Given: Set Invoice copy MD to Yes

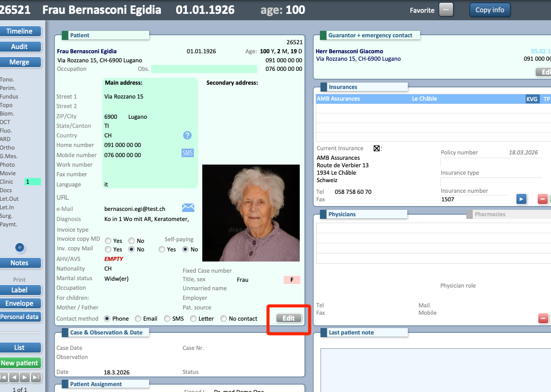Looking at the screenshot, I should [x=108, y=241].
